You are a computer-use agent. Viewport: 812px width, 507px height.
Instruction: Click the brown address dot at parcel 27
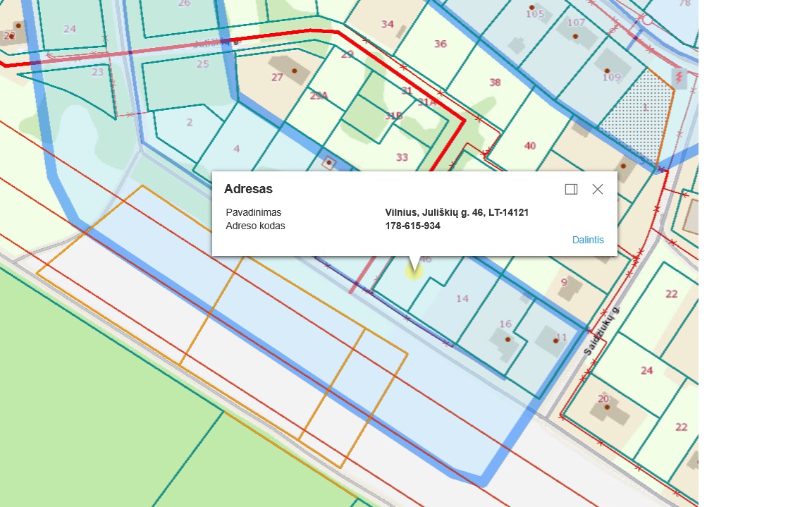pos(294,71)
